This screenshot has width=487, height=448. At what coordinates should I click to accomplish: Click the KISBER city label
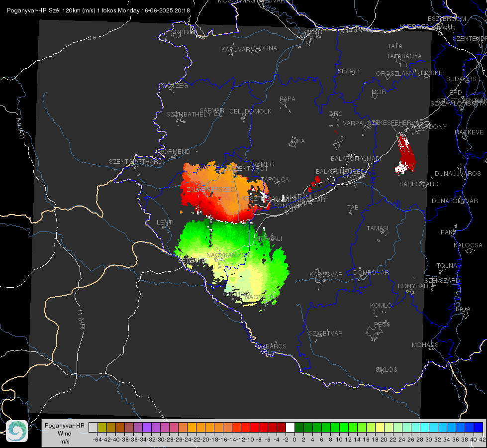coord(349,71)
